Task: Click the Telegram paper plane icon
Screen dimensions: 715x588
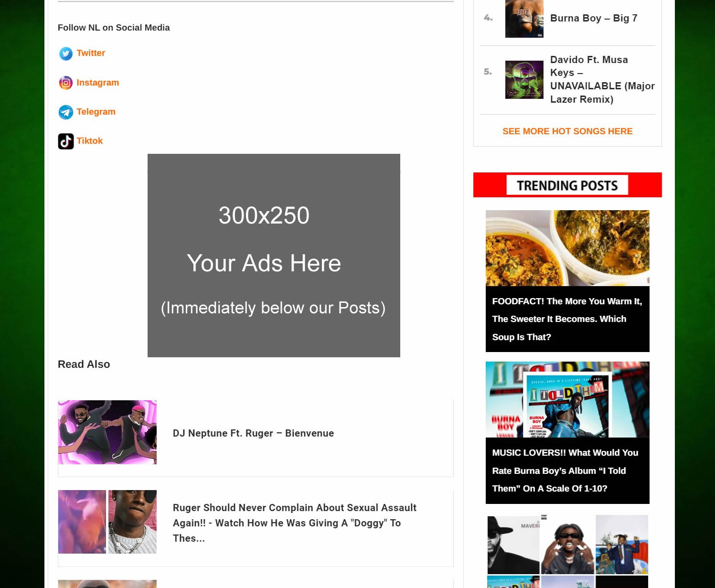Action: coord(66,112)
